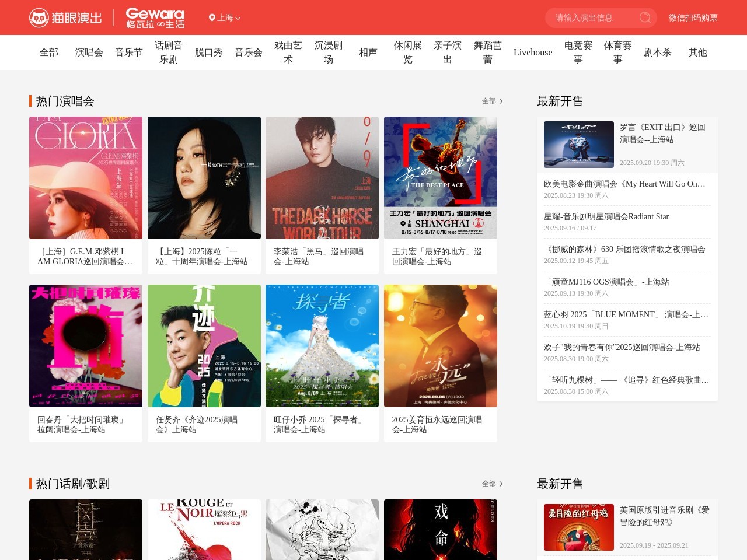The image size is (747, 560).
Task: Expand 全部 arrow for 热门话剧/歌剧
Action: coord(501,484)
